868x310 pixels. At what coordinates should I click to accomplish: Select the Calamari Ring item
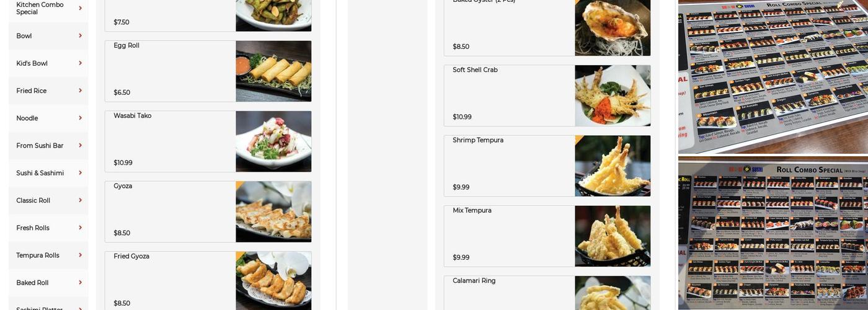[547, 293]
